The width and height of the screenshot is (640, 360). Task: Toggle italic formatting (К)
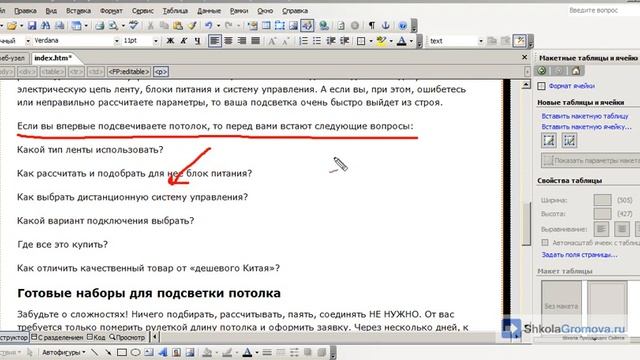pyautogui.click(x=184, y=41)
